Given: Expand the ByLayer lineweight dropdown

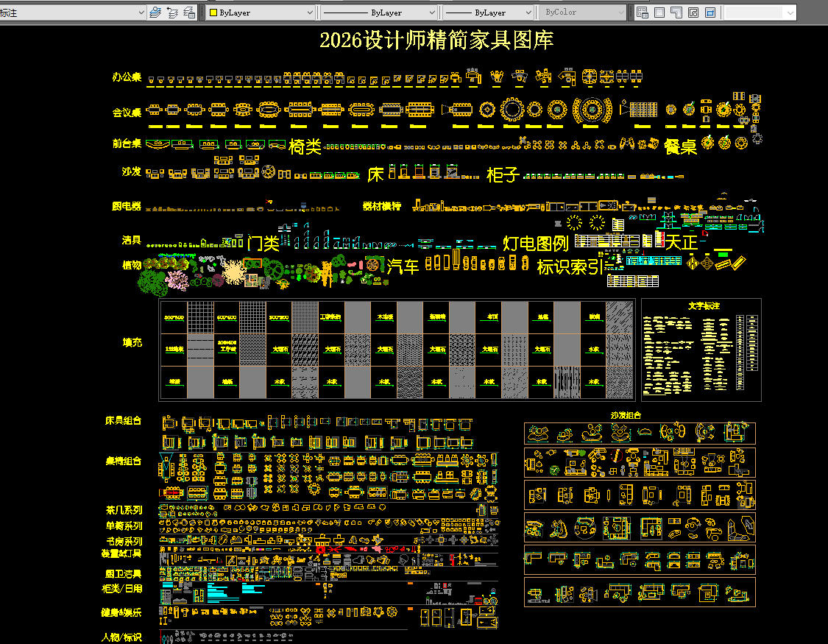Looking at the screenshot, I should [528, 13].
